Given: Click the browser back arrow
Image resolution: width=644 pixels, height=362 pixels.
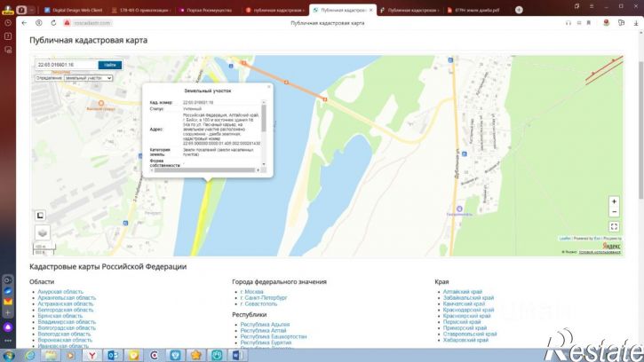Looking at the screenshot, I should (x=25, y=22).
